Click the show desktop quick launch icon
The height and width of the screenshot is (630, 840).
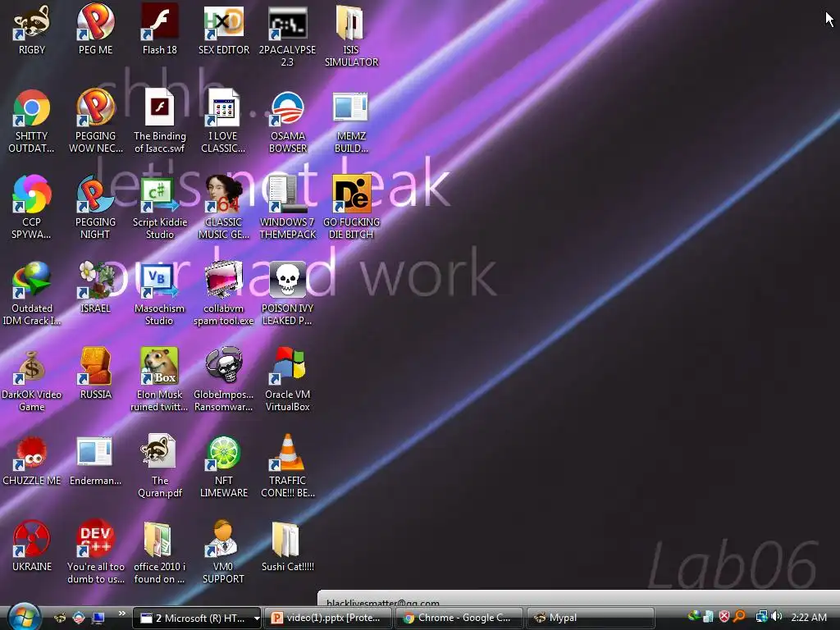[98, 619]
